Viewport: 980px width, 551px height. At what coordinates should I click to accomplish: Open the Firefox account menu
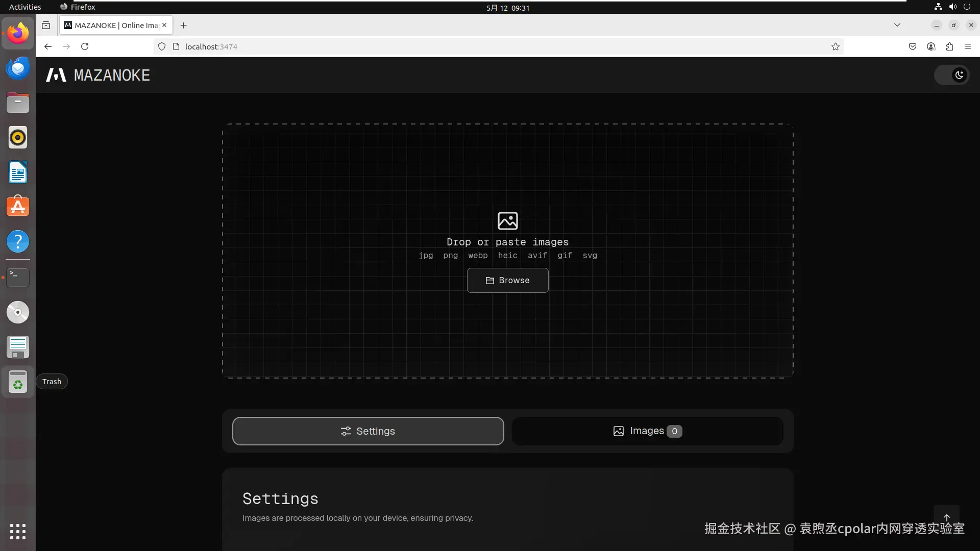pos(931,46)
